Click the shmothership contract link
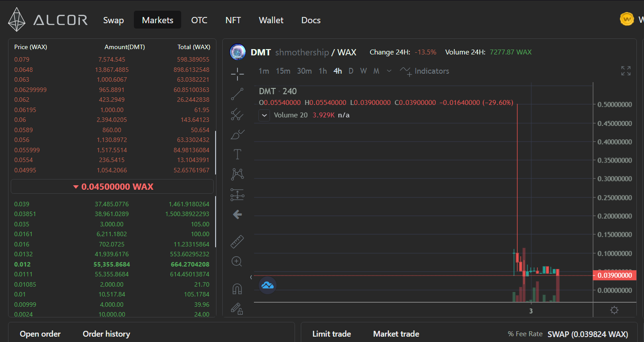Viewport: 644px width, 342px height. pos(302,52)
